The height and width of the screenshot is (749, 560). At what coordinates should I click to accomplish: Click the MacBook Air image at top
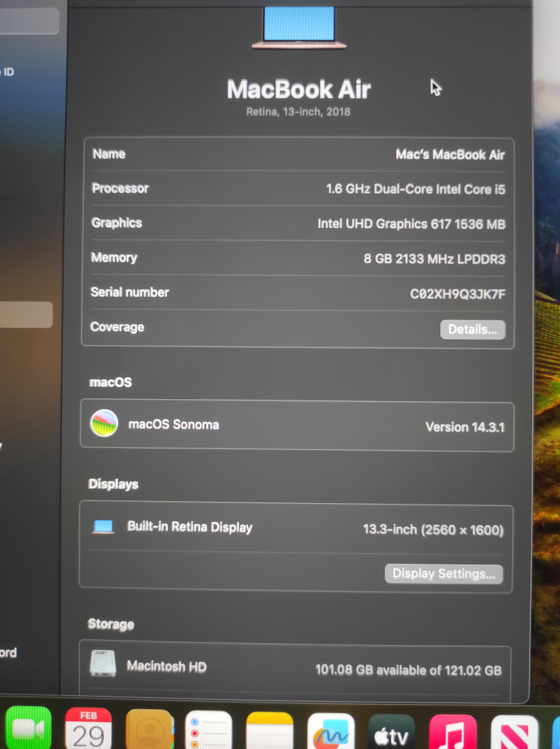point(299,27)
